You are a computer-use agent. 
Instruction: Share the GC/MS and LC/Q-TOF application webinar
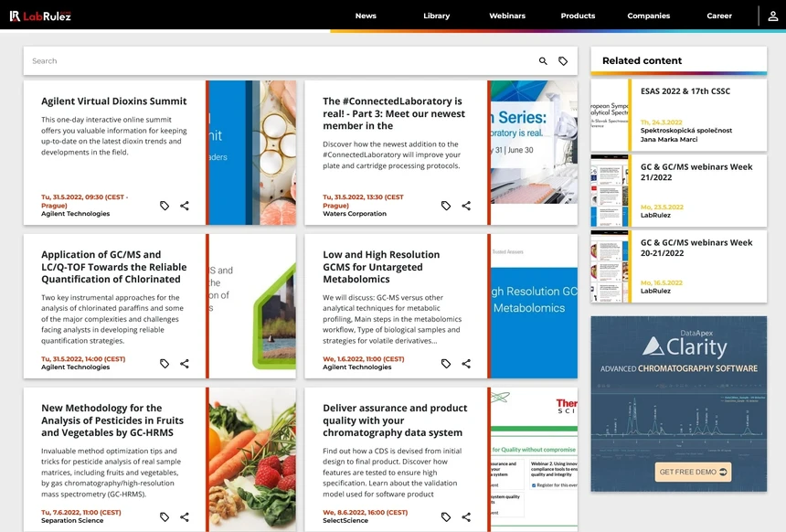pyautogui.click(x=185, y=364)
